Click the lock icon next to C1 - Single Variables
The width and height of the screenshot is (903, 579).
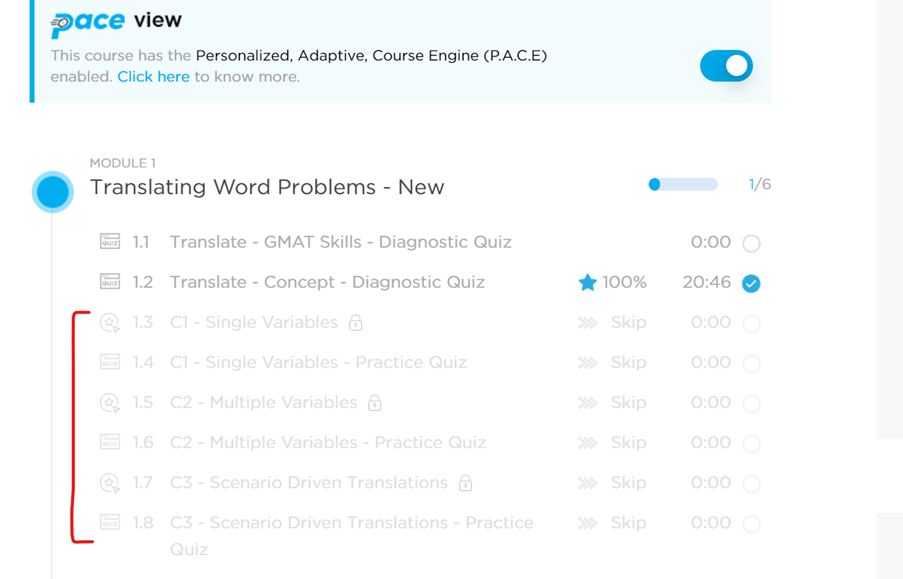click(x=356, y=323)
